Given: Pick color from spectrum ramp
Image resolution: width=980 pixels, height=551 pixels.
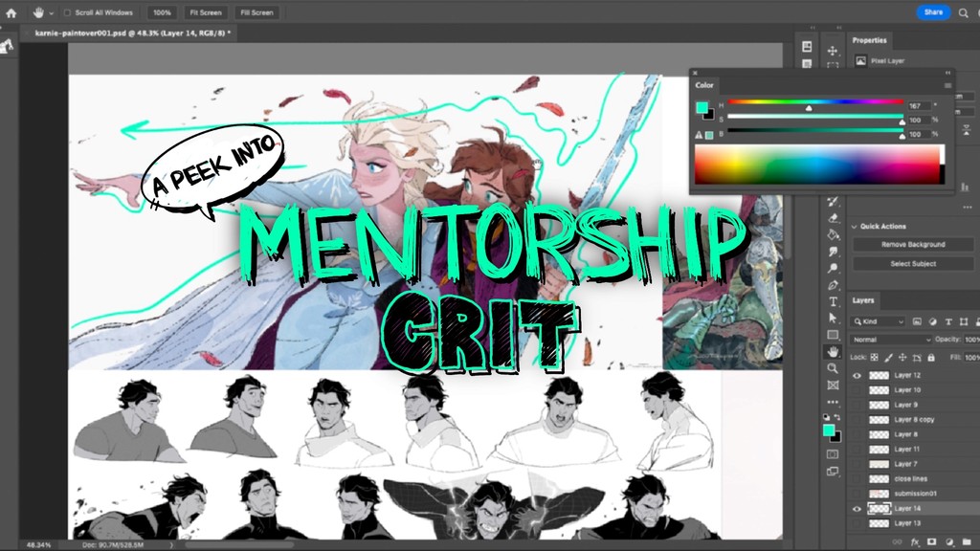Looking at the screenshot, I should [819, 165].
